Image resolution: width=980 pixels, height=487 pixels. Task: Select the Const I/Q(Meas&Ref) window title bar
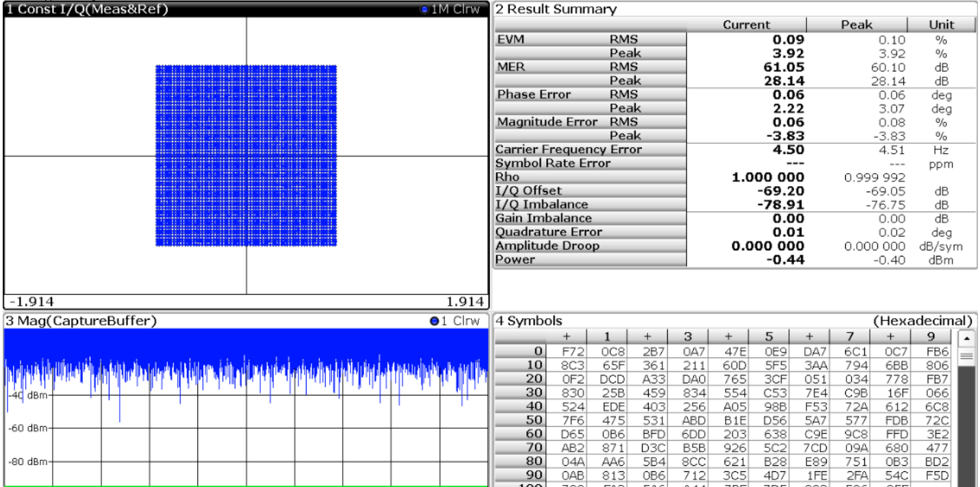[x=246, y=10]
